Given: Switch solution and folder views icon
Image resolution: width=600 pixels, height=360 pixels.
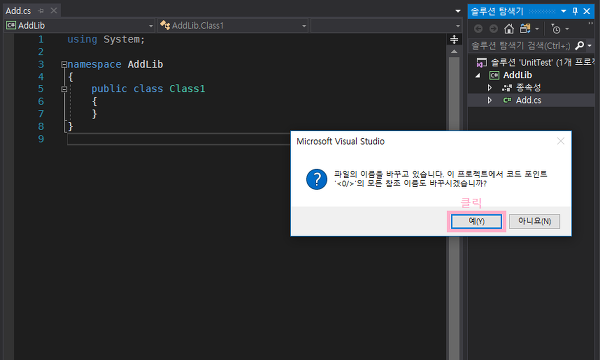Looking at the screenshot, I should 525,29.
